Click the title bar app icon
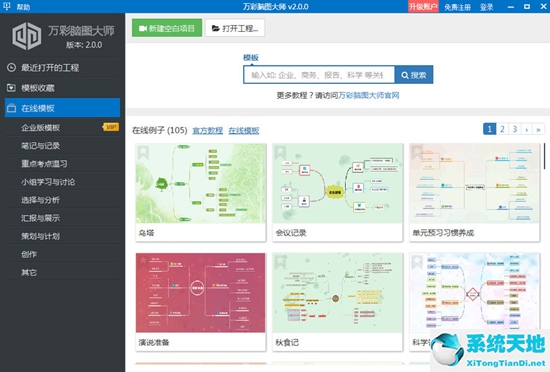The image size is (550, 372). click(7, 6)
